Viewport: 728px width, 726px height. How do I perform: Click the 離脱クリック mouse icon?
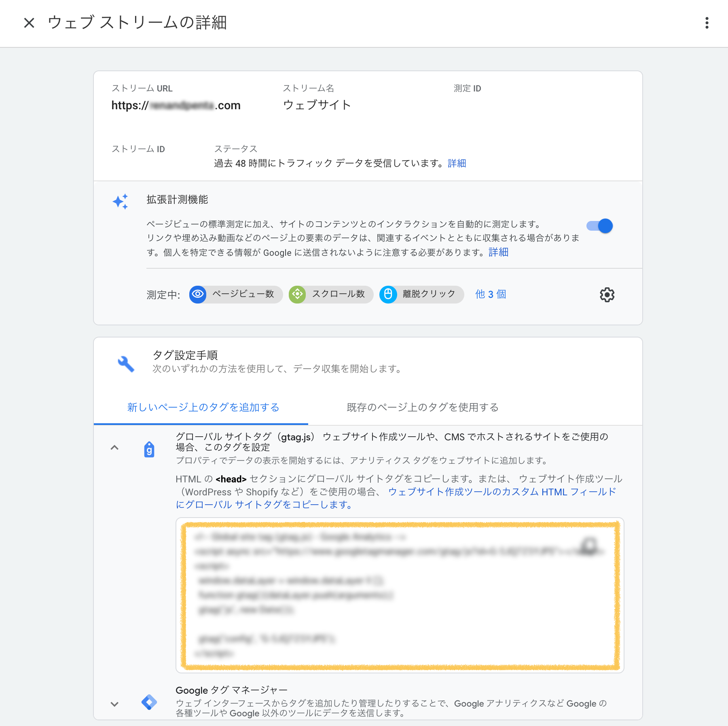388,294
